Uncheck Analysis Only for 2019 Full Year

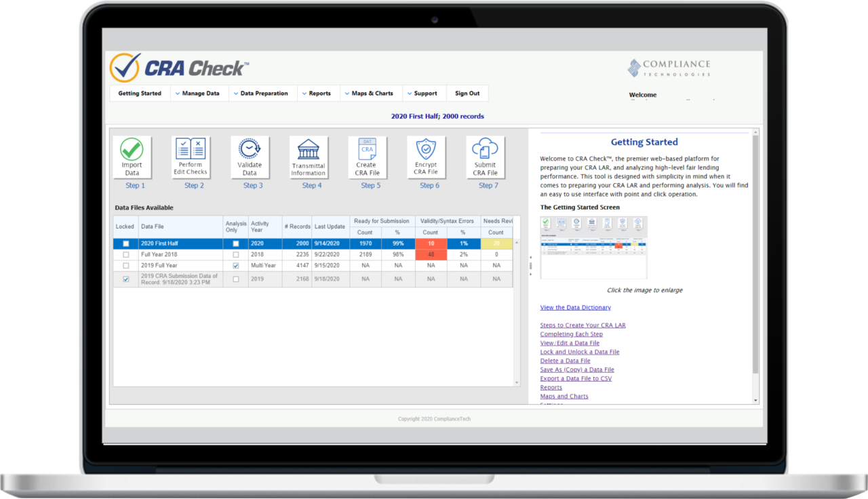236,266
